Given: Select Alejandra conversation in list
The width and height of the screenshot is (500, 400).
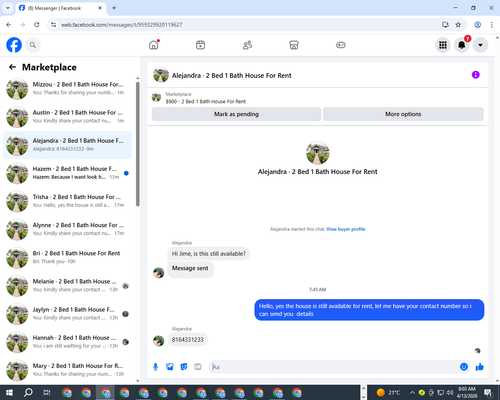Looking at the screenshot, I should pos(67,145).
